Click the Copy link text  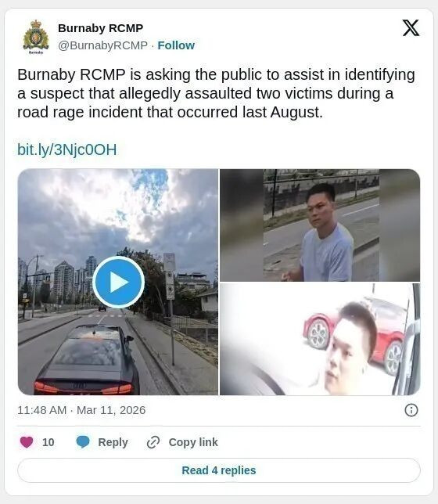193,442
